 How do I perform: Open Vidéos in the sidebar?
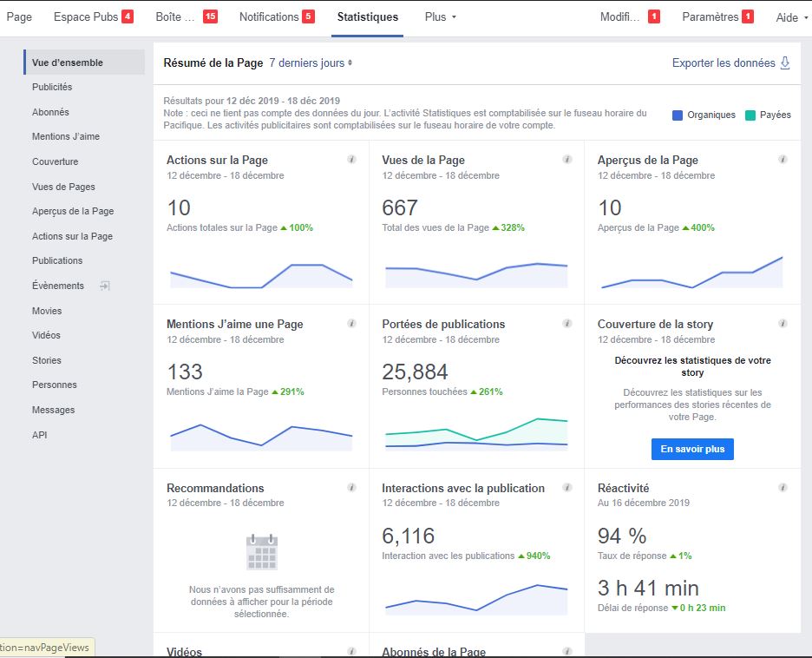[46, 335]
